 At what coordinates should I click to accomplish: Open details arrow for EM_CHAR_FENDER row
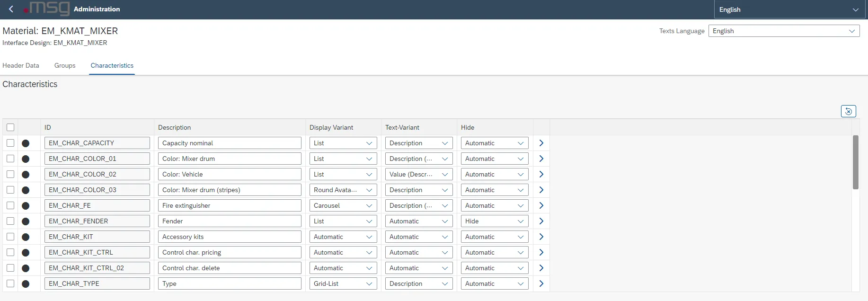click(x=541, y=221)
